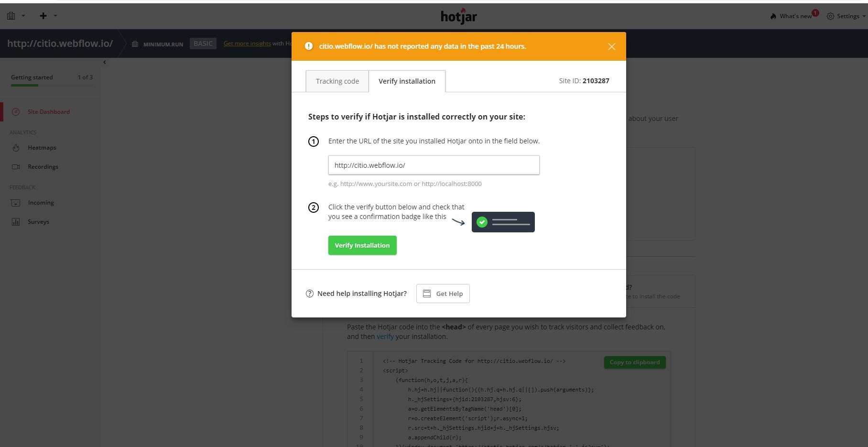
Task: Go to Site Dashboard
Action: [49, 112]
